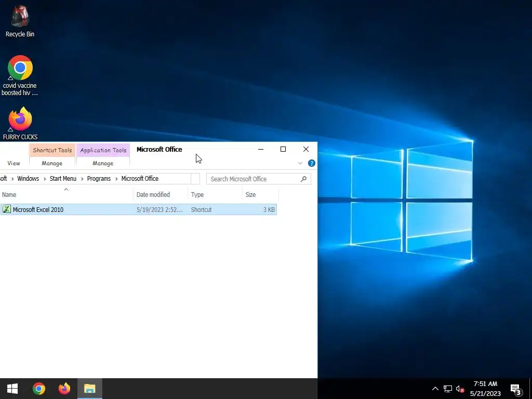Sort files by the Type column header

[215, 194]
